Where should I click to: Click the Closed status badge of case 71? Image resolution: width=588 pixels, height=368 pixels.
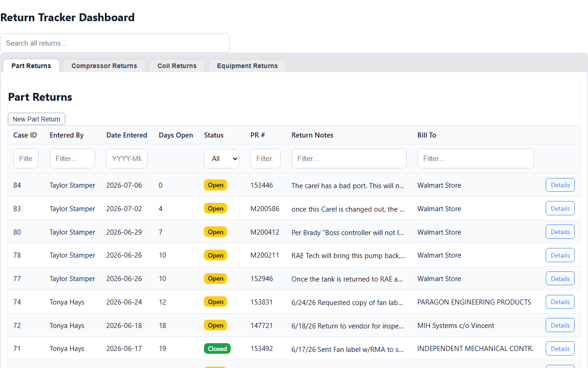click(217, 349)
